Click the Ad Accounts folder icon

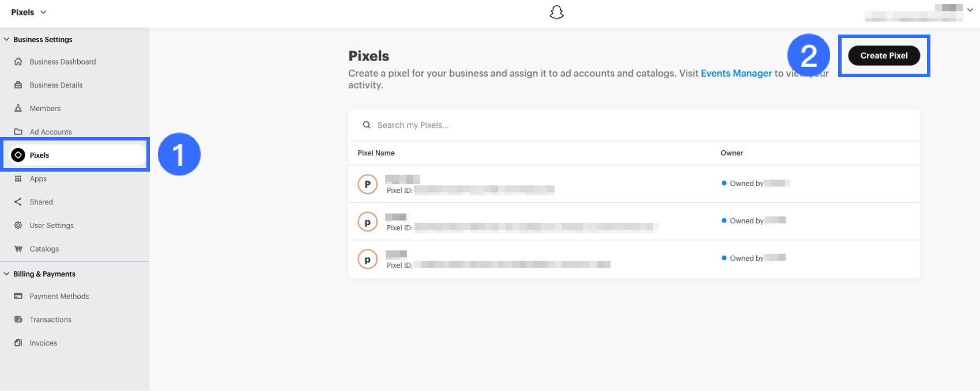tap(18, 132)
